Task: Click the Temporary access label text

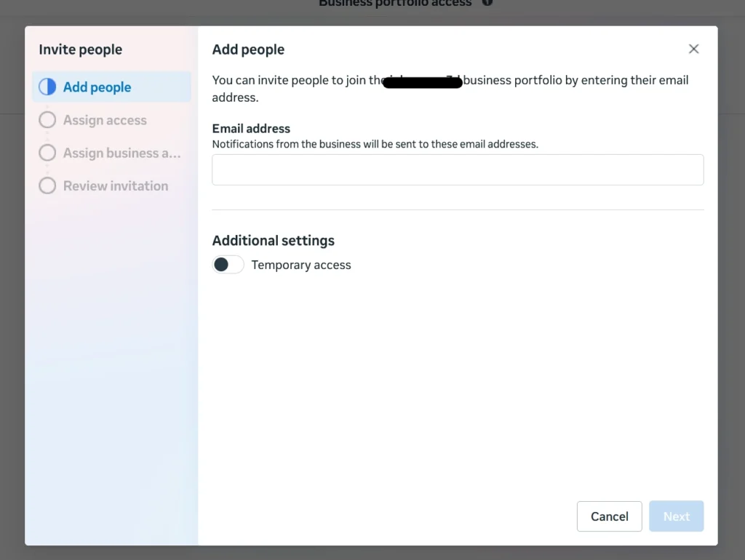Action: click(301, 265)
